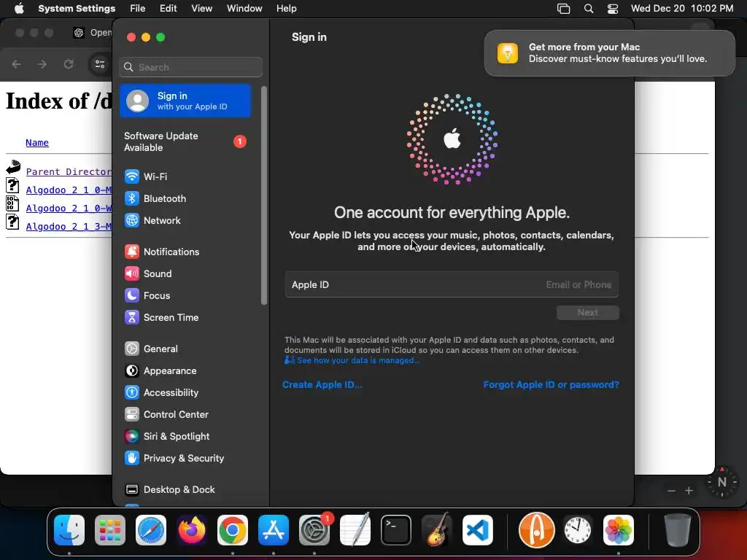Open Visual Studio Code from Dock
Screen dimensions: 747x560
[477, 530]
